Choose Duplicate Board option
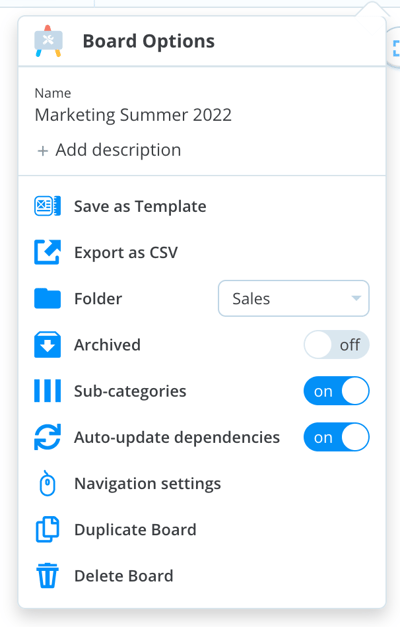 [x=136, y=529]
